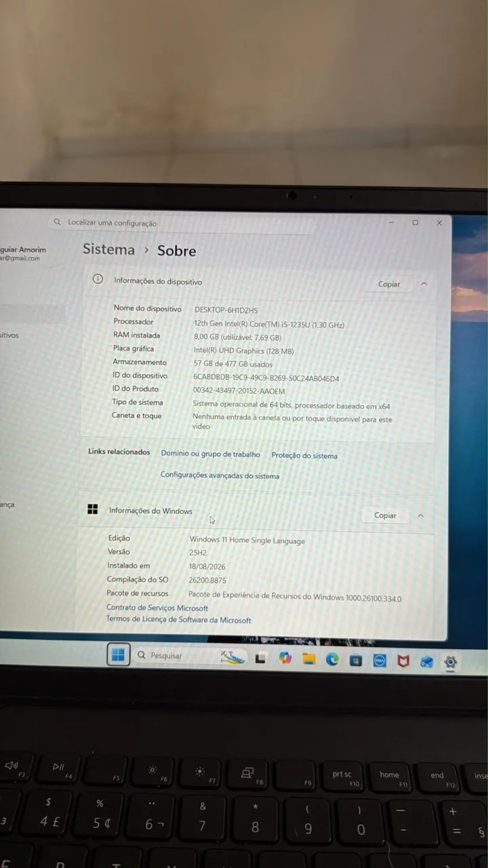488x868 pixels.
Task: Click the search highlight image in Pesquisar box
Action: pyautogui.click(x=232, y=657)
